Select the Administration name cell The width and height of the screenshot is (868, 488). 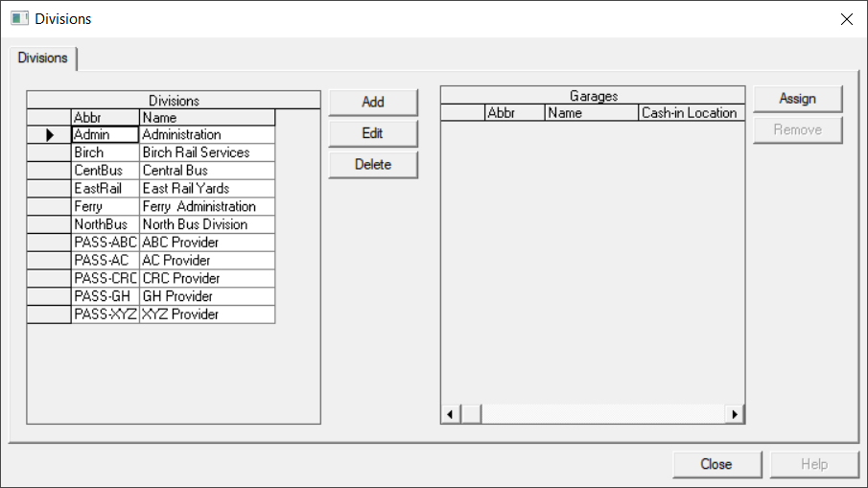(207, 134)
